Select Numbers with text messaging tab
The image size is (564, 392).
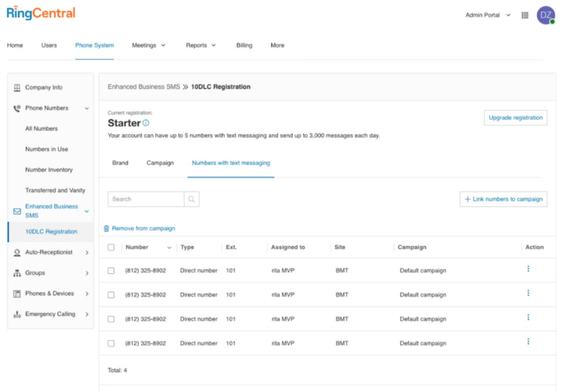pos(231,163)
